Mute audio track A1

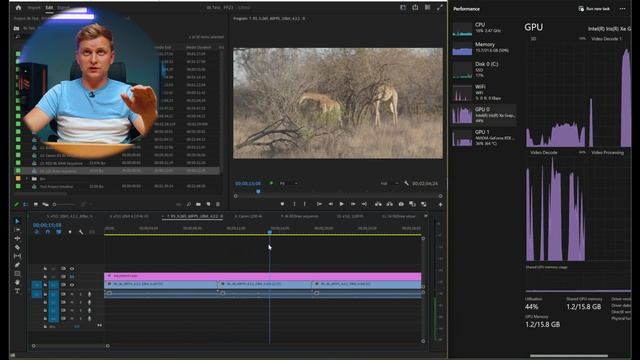point(72,294)
